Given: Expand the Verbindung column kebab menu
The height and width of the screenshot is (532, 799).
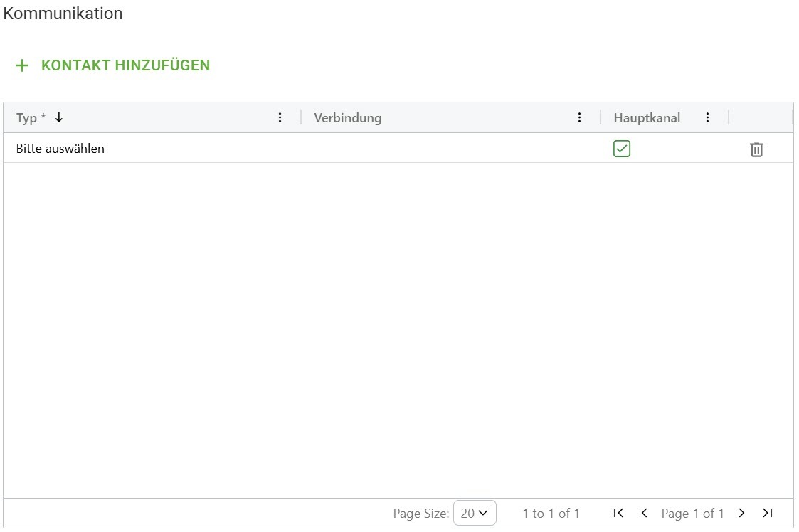Looking at the screenshot, I should tap(580, 117).
